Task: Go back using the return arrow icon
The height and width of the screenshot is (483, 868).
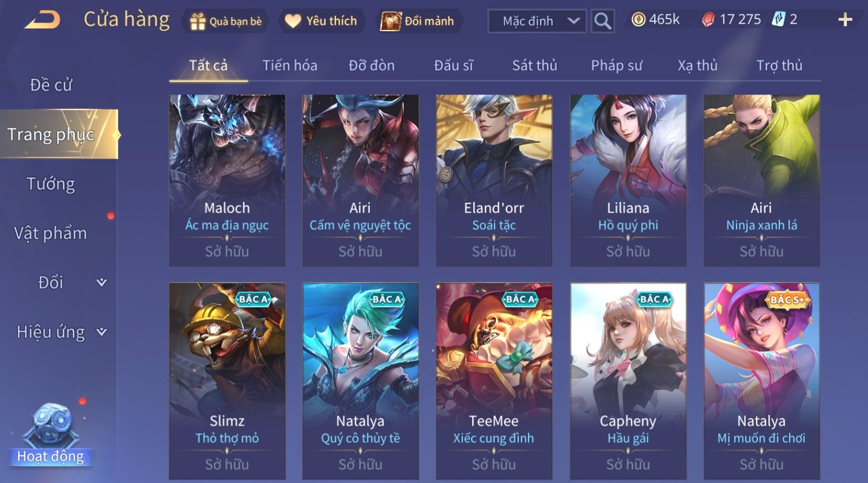Action: point(42,21)
